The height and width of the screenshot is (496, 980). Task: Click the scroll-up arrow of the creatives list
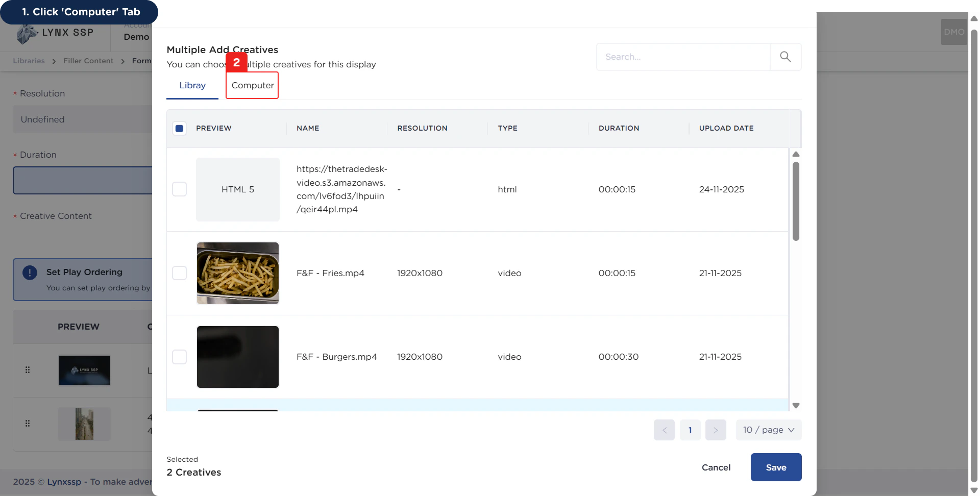pos(796,154)
